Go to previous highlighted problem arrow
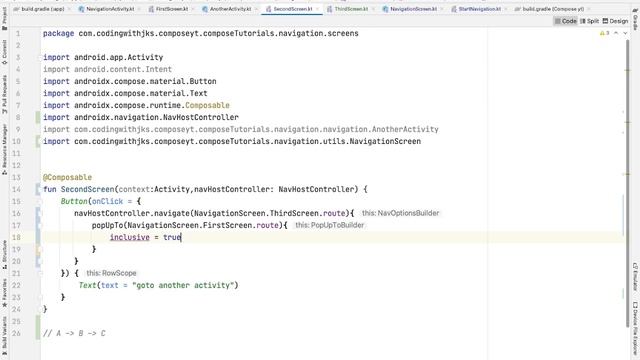The height and width of the screenshot is (360, 640). point(616,33)
